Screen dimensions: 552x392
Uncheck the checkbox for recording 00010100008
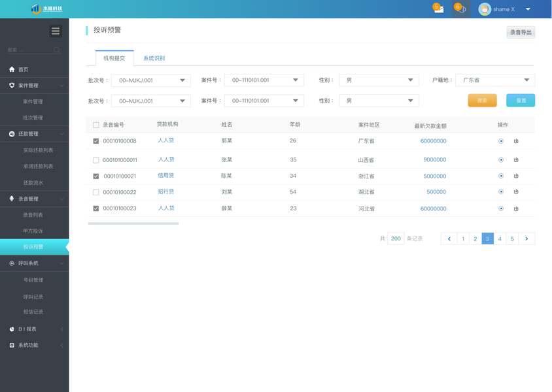[95, 141]
